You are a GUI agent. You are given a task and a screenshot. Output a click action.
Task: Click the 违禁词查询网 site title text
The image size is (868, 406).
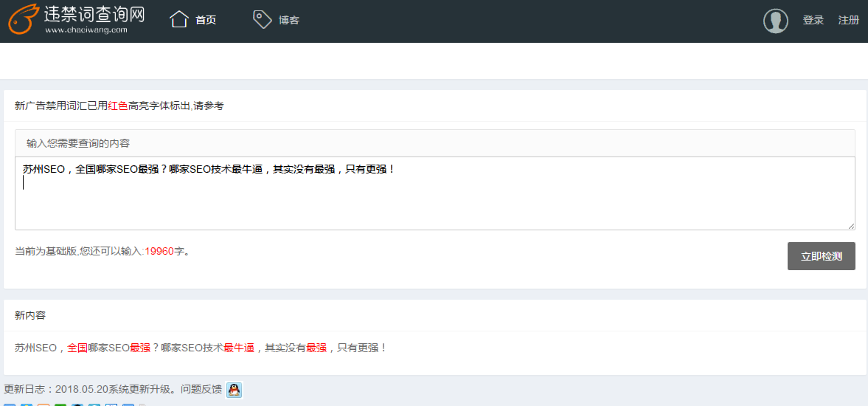(94, 14)
